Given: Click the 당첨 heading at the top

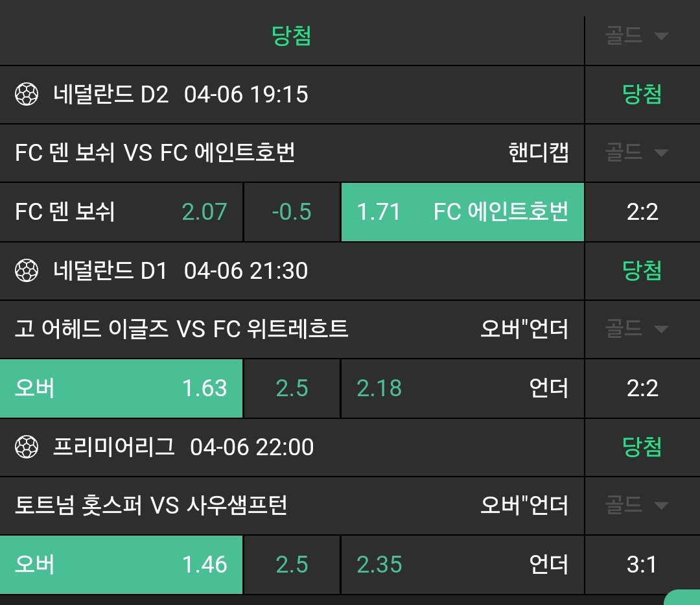Looking at the screenshot, I should click(x=292, y=36).
